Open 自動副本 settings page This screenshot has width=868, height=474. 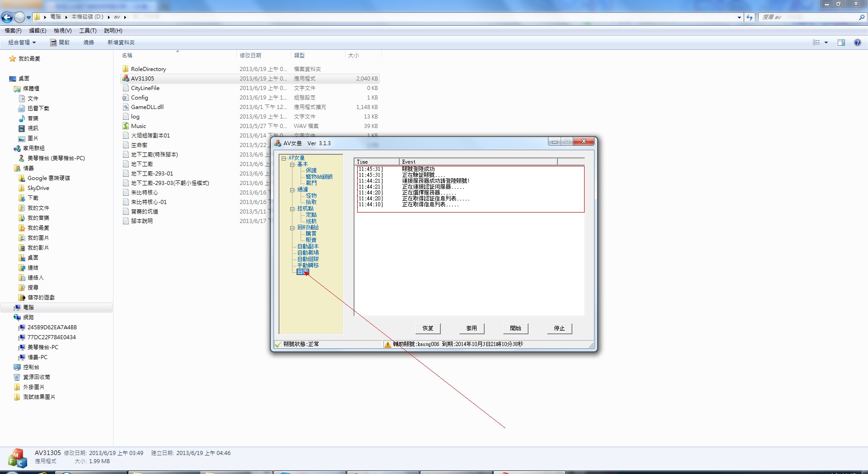pyautogui.click(x=308, y=246)
